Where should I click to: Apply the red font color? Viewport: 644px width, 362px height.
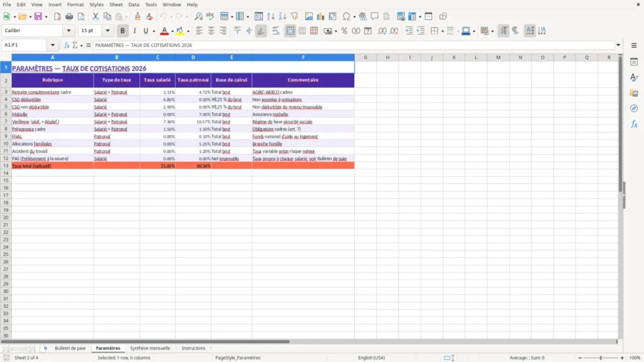164,31
